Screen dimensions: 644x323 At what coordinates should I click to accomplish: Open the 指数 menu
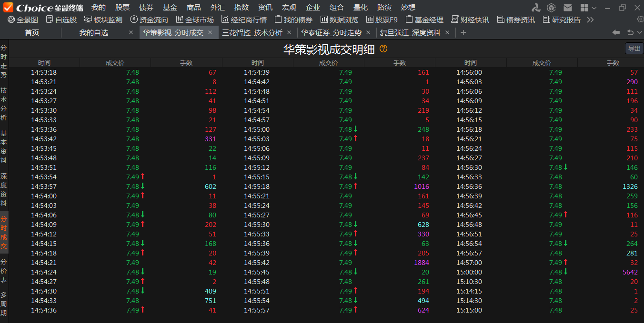(x=241, y=8)
